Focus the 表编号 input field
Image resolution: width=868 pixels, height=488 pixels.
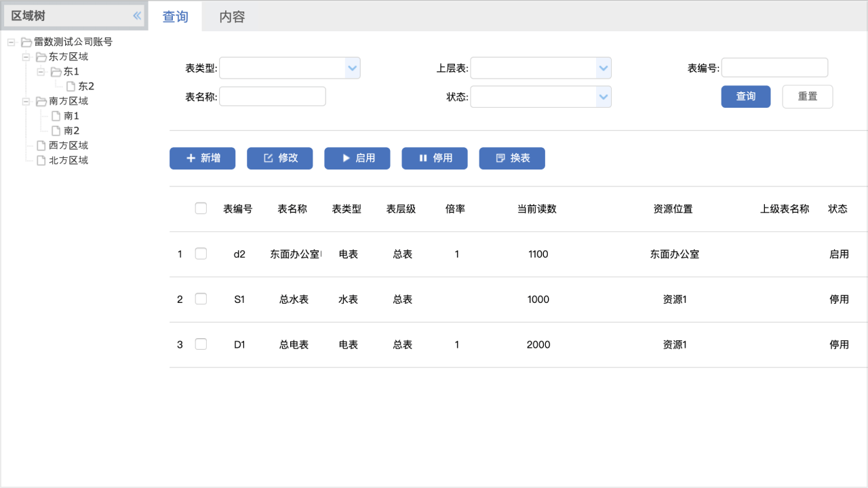pos(774,68)
